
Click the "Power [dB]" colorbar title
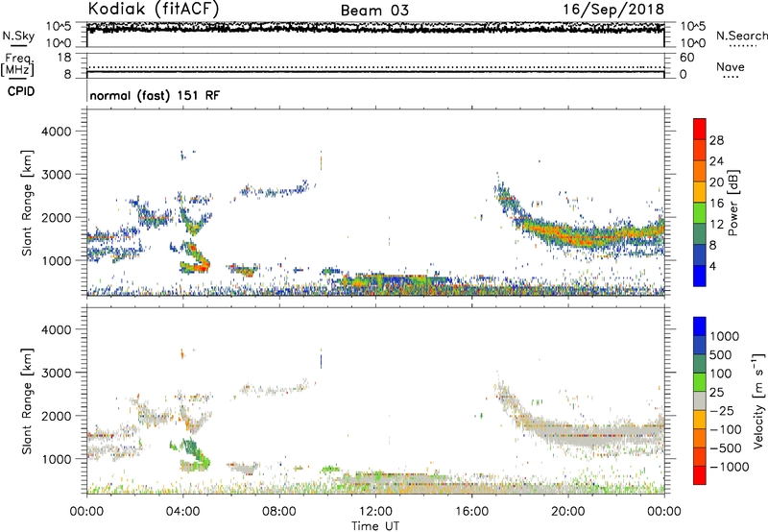point(732,203)
